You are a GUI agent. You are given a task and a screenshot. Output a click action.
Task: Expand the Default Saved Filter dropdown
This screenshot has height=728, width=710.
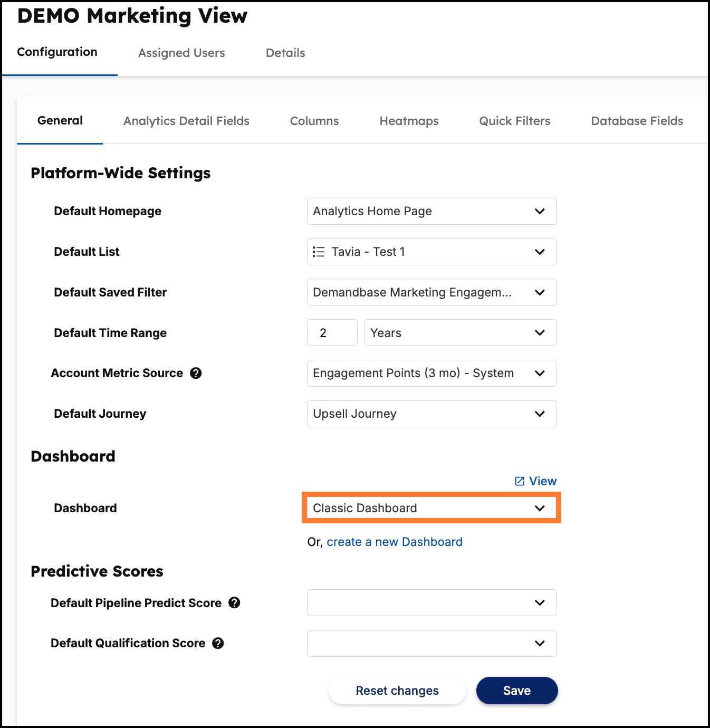point(431,292)
